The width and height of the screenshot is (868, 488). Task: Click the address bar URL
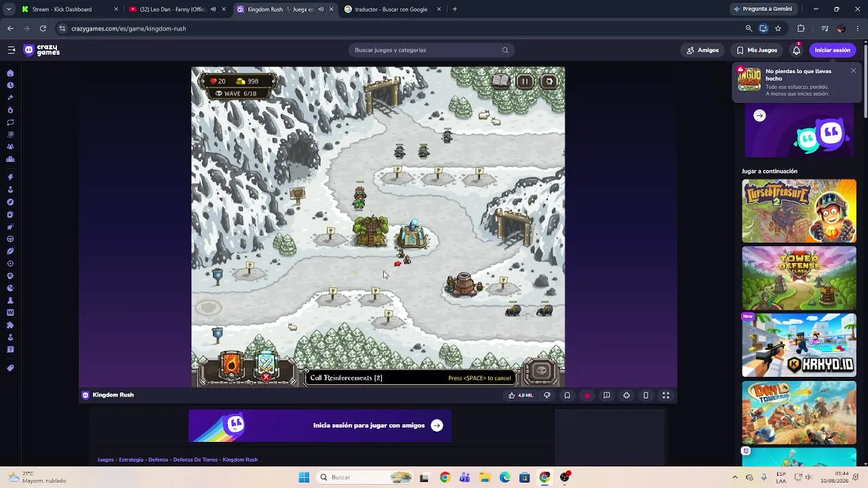[x=128, y=28]
